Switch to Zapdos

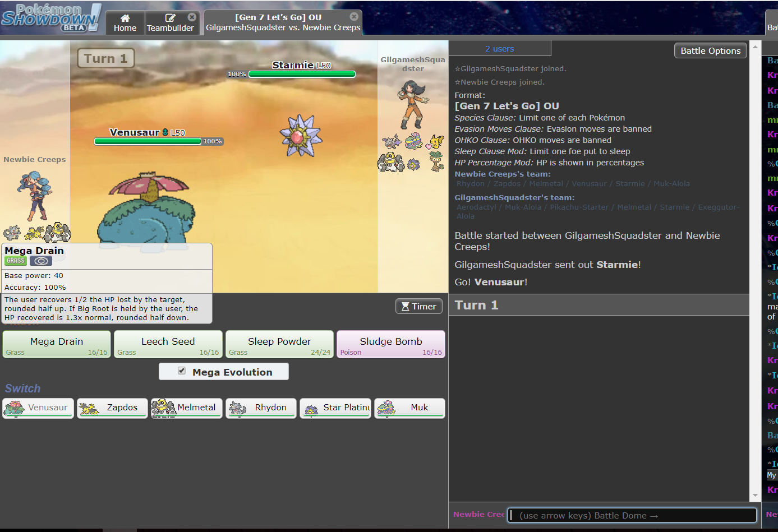[x=112, y=408]
